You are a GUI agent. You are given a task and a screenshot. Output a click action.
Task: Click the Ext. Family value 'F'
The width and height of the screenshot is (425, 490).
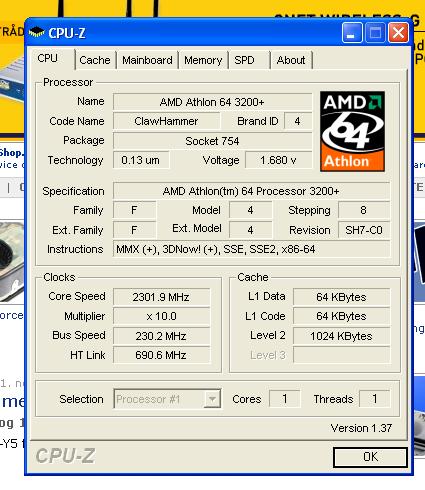click(134, 230)
